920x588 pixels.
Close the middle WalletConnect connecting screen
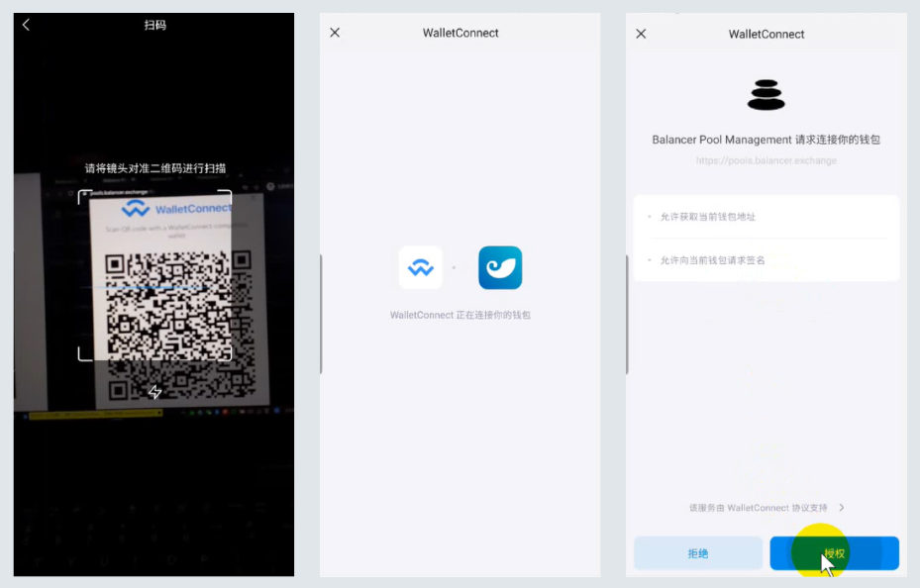[335, 33]
